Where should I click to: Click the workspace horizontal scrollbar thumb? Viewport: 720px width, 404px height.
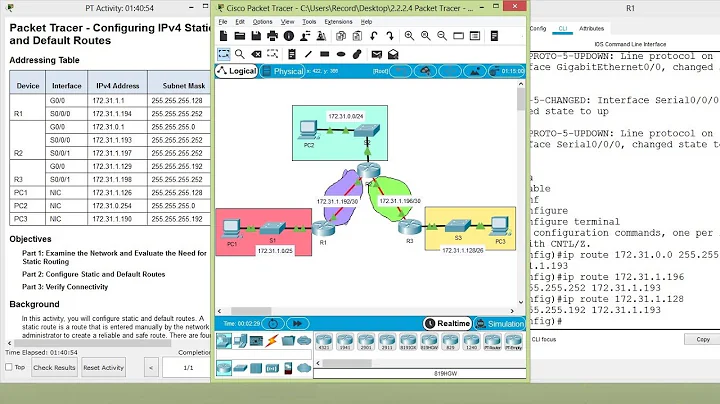(x=251, y=311)
